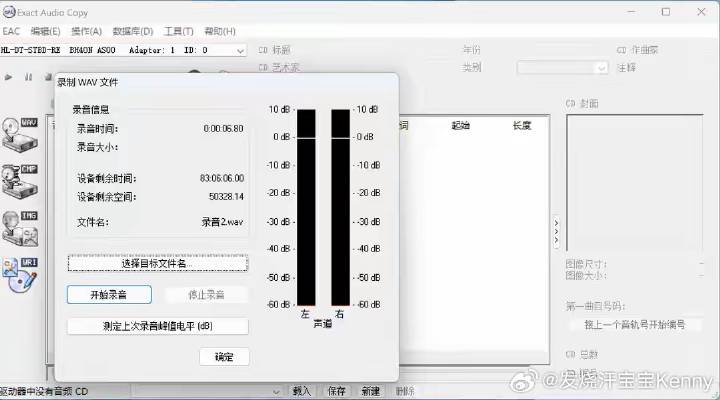This screenshot has height=400, width=720.
Task: Open the 工具(T) menu
Action: 179,31
